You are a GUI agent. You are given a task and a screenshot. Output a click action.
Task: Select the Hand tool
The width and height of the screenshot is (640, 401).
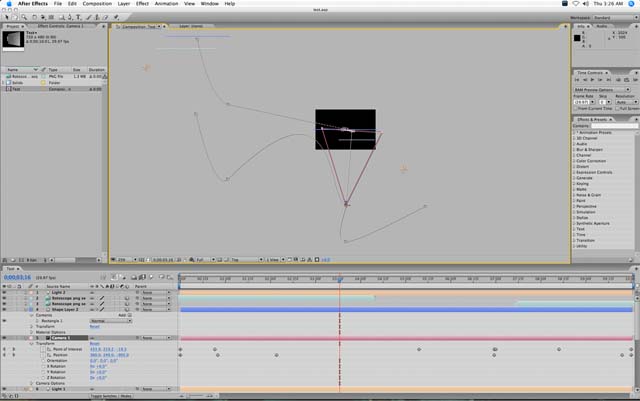(15, 17)
